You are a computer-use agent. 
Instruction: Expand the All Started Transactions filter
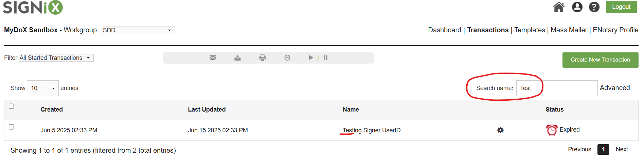(x=56, y=58)
